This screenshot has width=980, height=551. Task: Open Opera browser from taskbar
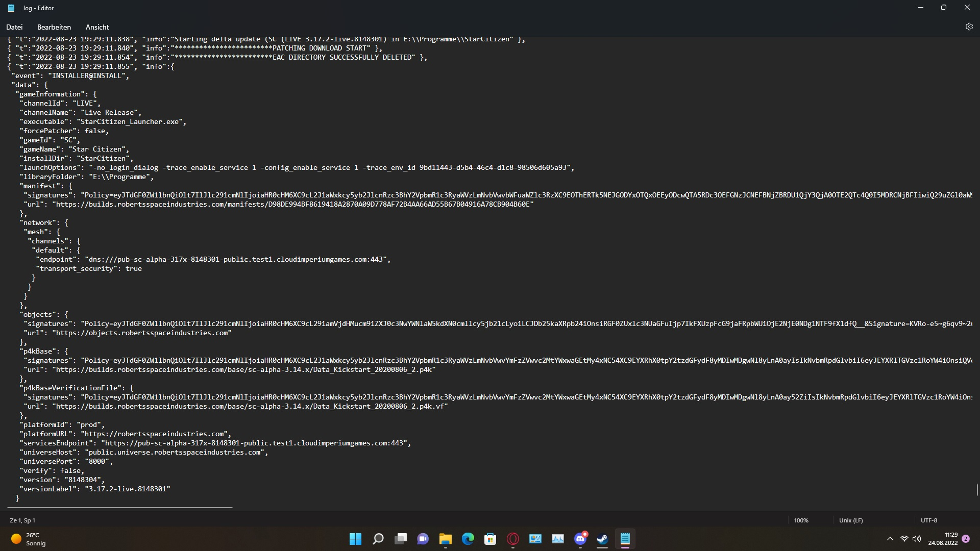click(x=512, y=539)
